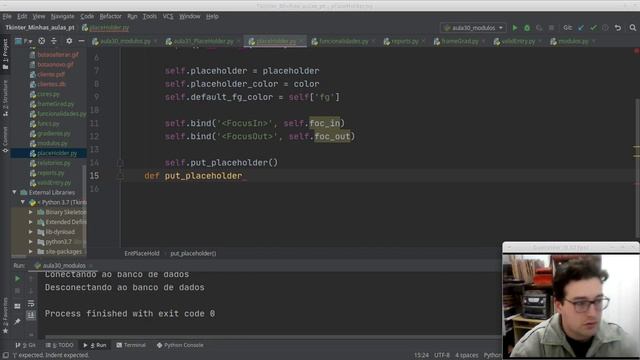Switch to the modulos.py editor tab

pos(573,41)
